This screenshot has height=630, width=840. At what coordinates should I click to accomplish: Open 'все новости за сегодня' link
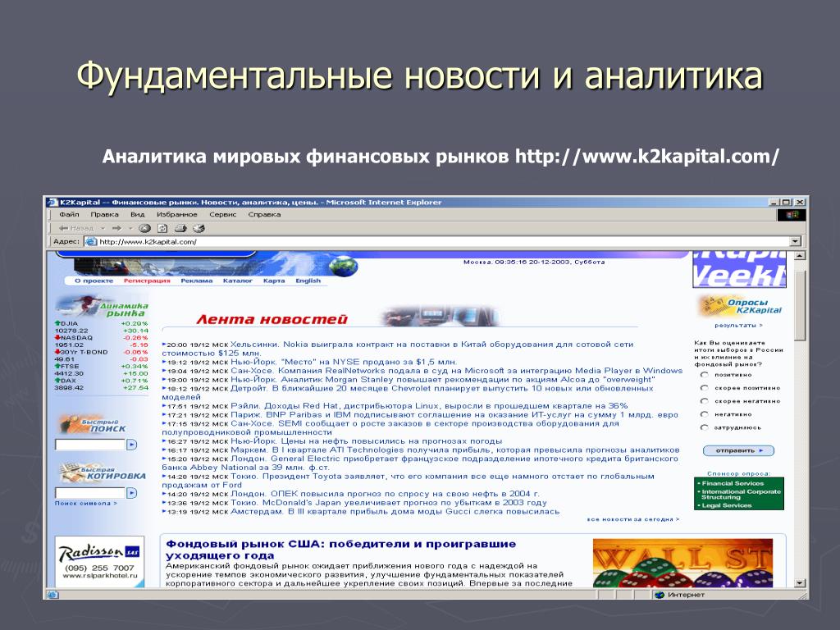pos(633,519)
